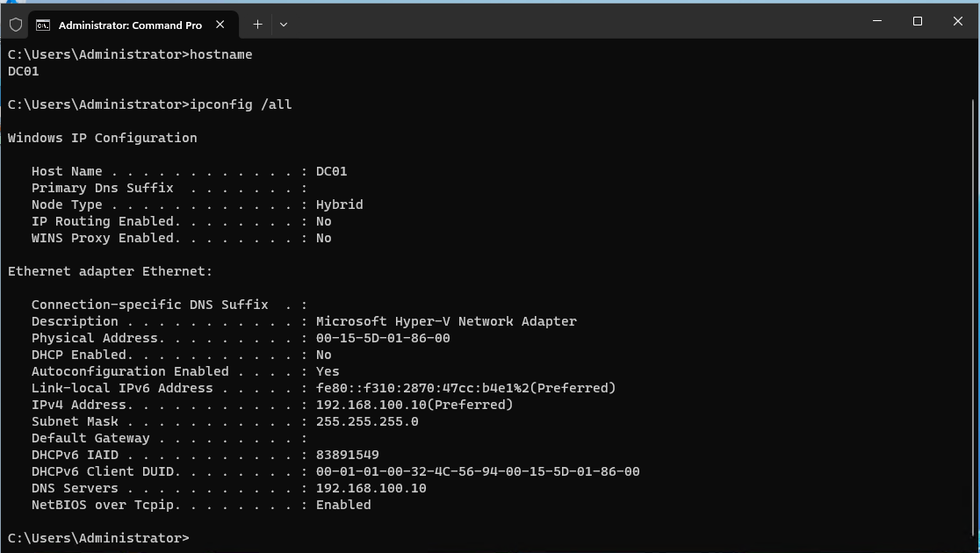Select the Administrator: Command Pro tab
Screen dimensions: 980x553
(133, 25)
